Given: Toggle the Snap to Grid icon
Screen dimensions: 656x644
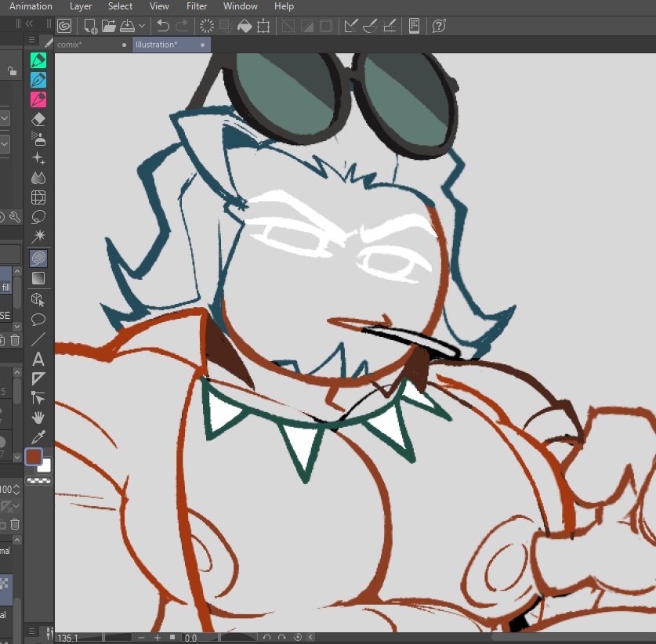Looking at the screenshot, I should [x=389, y=26].
